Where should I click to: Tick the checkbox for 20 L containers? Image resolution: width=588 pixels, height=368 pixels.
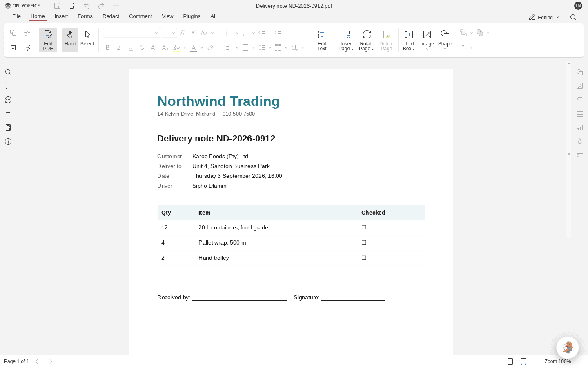coord(364,227)
